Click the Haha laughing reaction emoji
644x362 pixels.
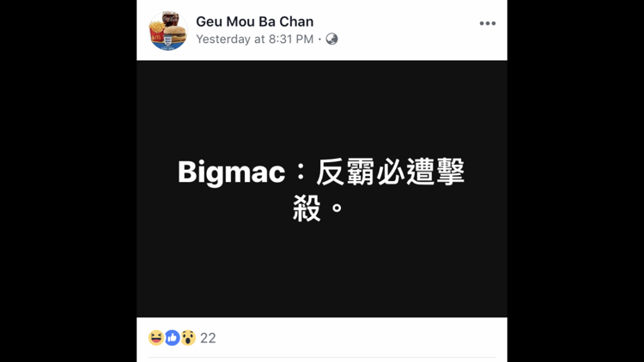click(x=156, y=338)
